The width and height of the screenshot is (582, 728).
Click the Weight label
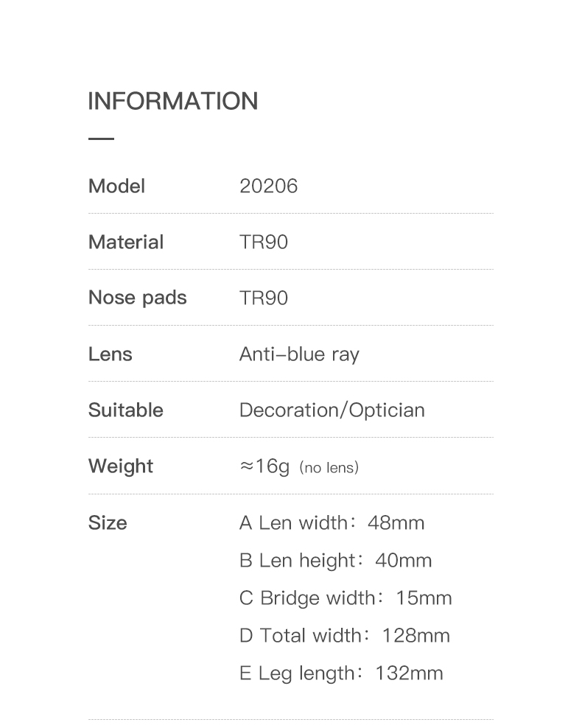[121, 466]
